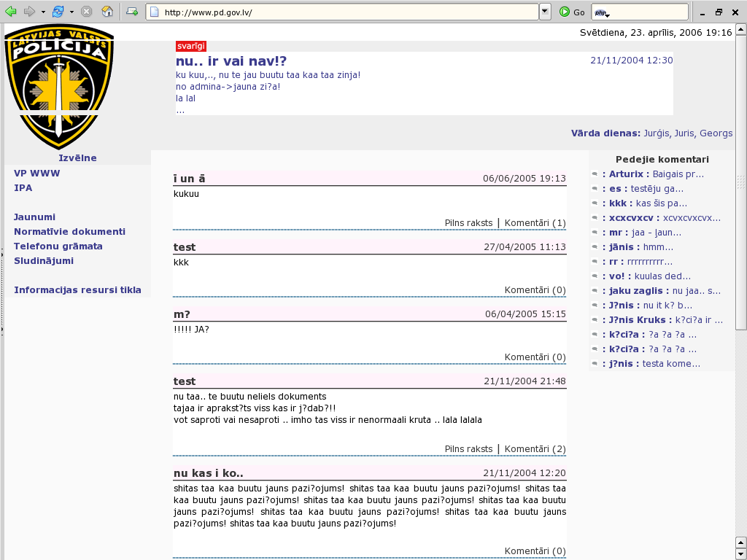Click the Stop loading icon
The height and width of the screenshot is (560, 747).
click(87, 12)
